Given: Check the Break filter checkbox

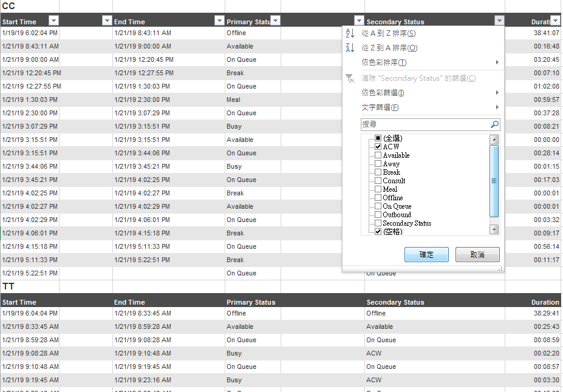Looking at the screenshot, I should tap(378, 172).
